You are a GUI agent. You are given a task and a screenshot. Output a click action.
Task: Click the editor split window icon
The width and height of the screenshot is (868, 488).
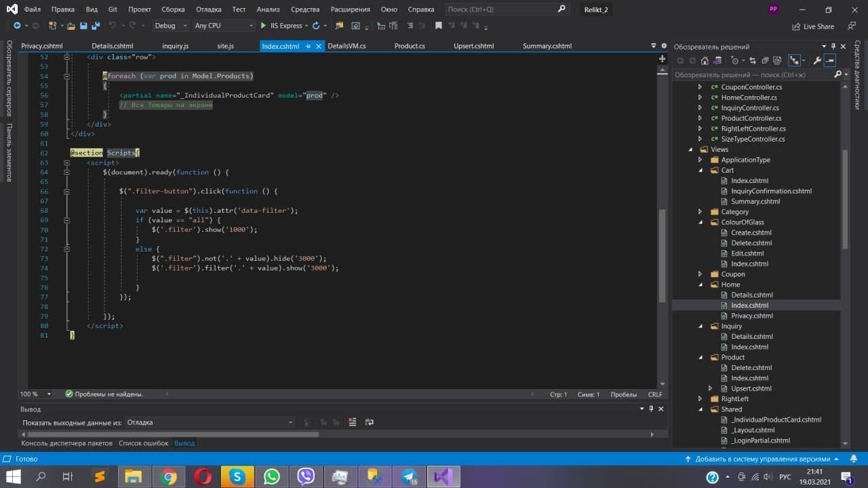click(x=663, y=59)
